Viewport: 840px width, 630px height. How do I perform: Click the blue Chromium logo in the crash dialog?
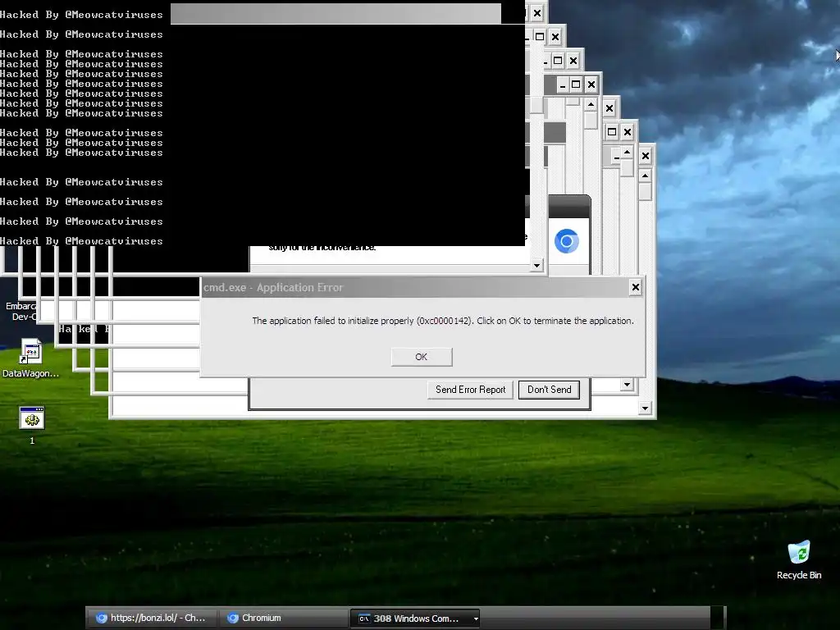pyautogui.click(x=566, y=241)
